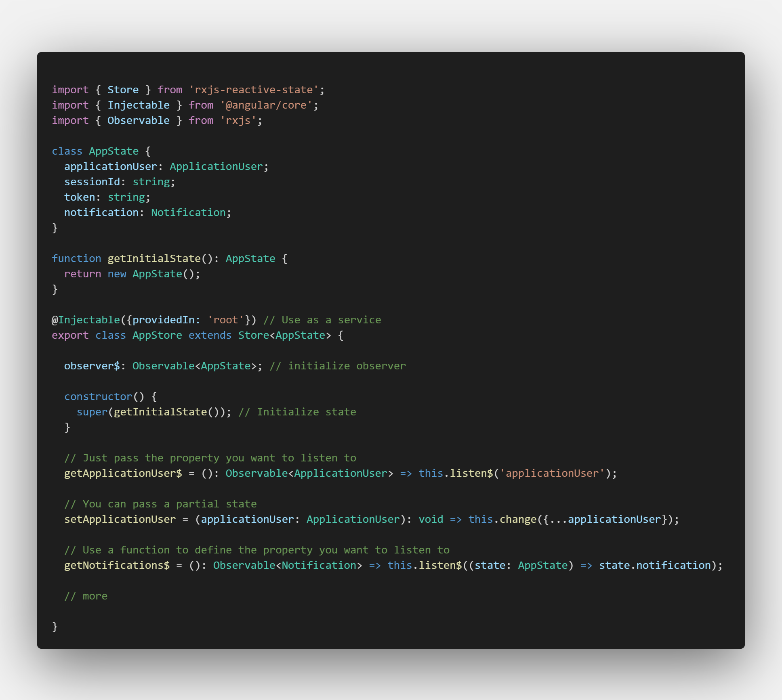The height and width of the screenshot is (700, 782).
Task: Click the extends keyword
Action: click(210, 335)
